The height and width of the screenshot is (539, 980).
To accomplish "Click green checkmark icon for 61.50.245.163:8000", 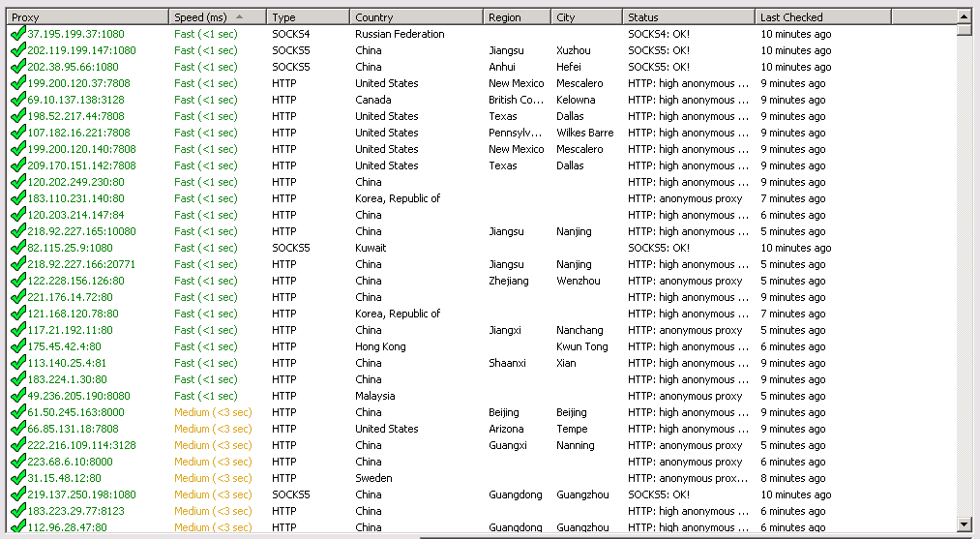I will [x=18, y=411].
